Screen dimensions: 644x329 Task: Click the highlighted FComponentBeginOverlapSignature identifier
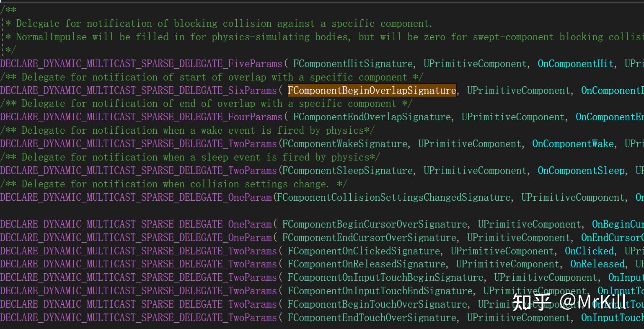(372, 91)
